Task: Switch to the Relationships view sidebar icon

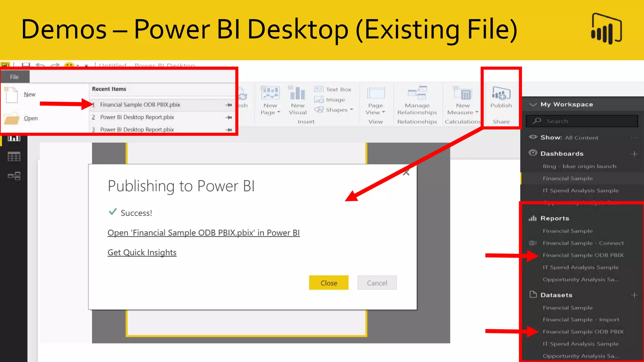Action: pos(14,176)
